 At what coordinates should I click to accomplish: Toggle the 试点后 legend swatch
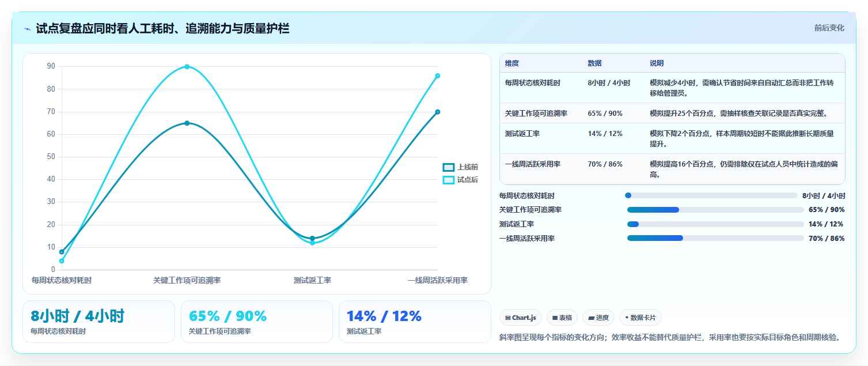tap(449, 180)
